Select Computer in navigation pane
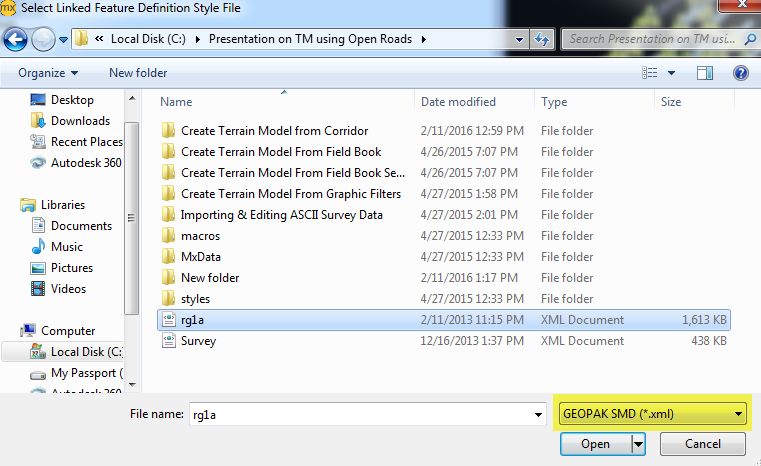The height and width of the screenshot is (466, 761). [x=68, y=331]
